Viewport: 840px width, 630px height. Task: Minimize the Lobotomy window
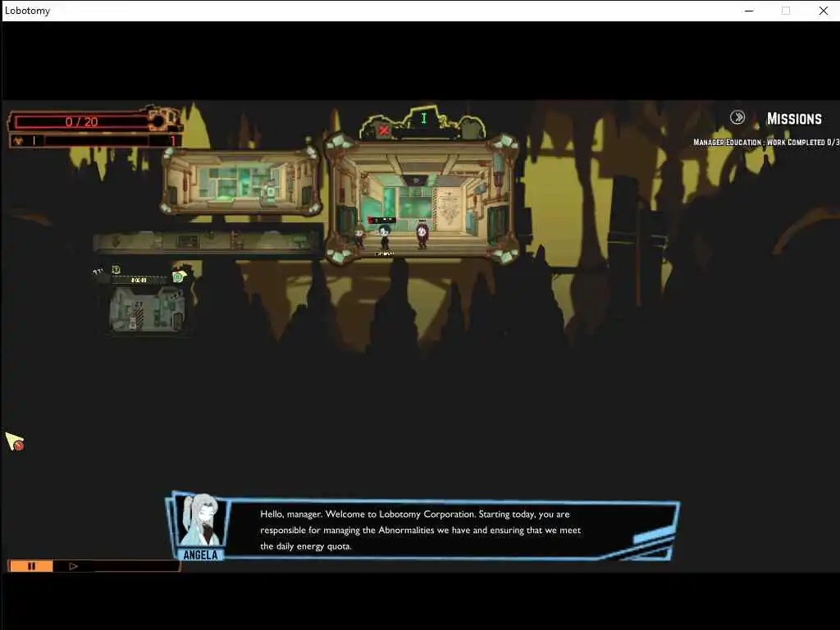pyautogui.click(x=749, y=11)
